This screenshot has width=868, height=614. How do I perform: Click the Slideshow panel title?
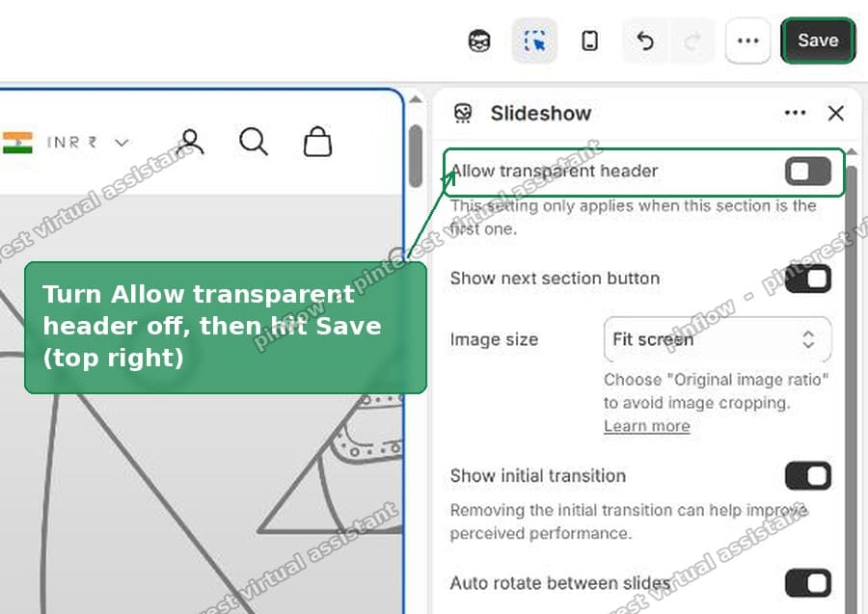tap(541, 114)
